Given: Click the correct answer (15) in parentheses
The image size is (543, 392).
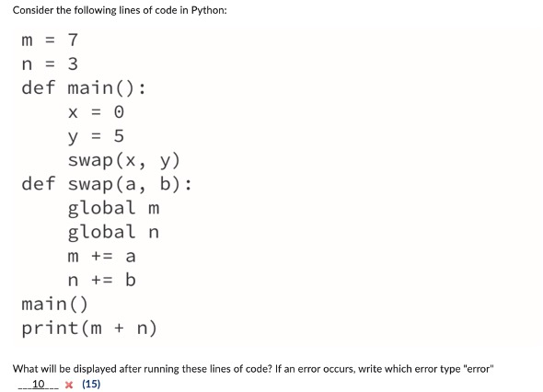Looking at the screenshot, I should [x=91, y=384].
